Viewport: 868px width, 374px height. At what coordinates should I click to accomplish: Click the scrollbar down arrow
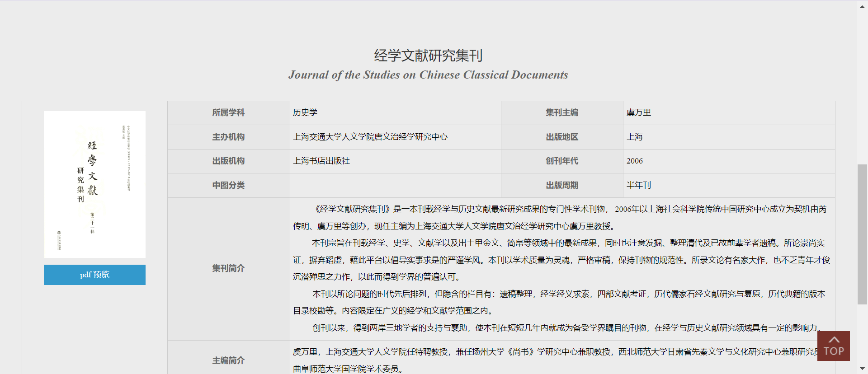tap(862, 369)
